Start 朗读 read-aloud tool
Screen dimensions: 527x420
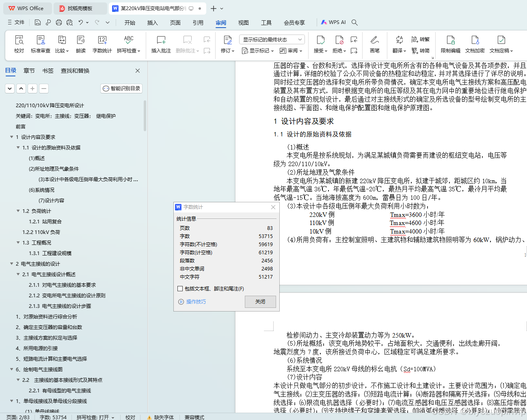pos(81,44)
